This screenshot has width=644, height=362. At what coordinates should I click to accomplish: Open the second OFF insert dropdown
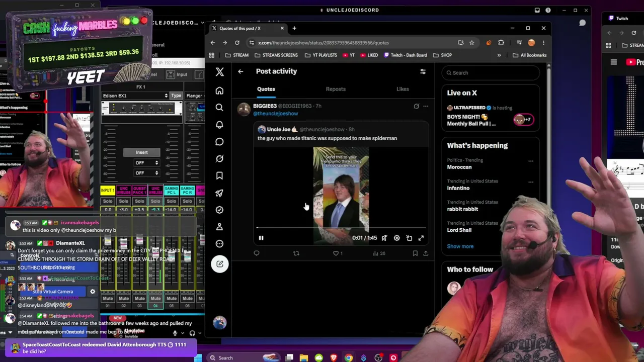pos(146,173)
